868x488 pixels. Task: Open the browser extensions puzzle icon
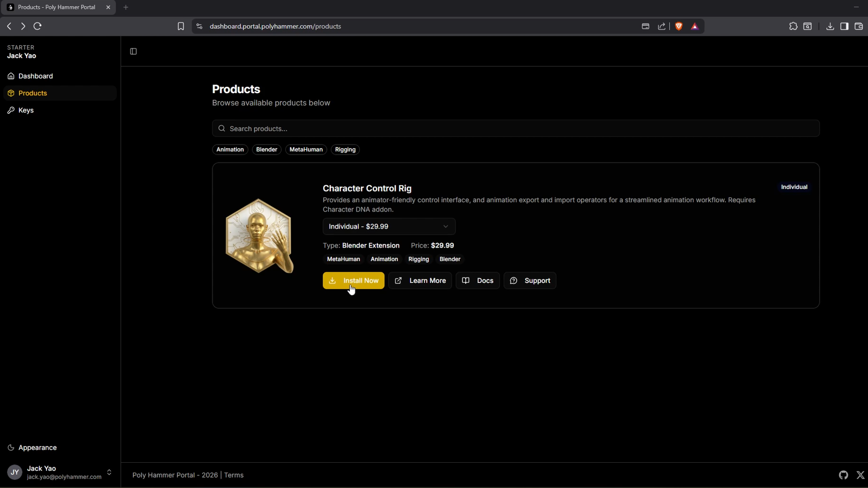[x=793, y=26]
